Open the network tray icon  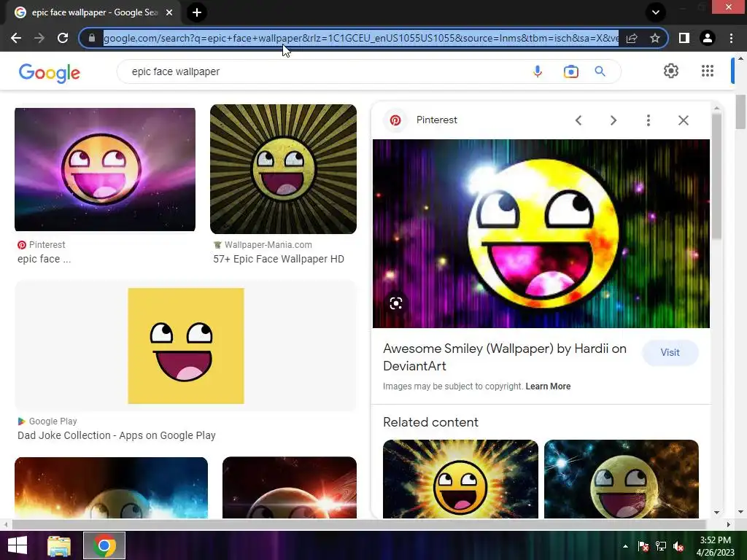[x=661, y=546]
